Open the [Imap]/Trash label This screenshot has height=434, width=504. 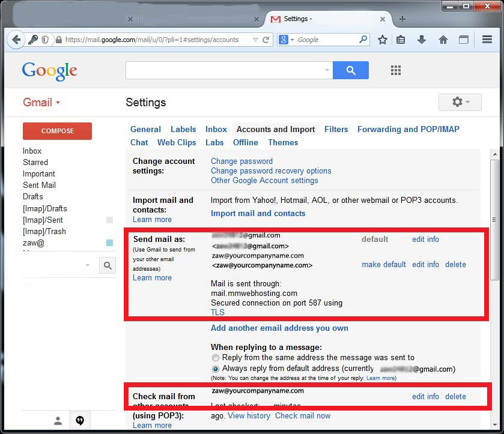click(x=44, y=231)
